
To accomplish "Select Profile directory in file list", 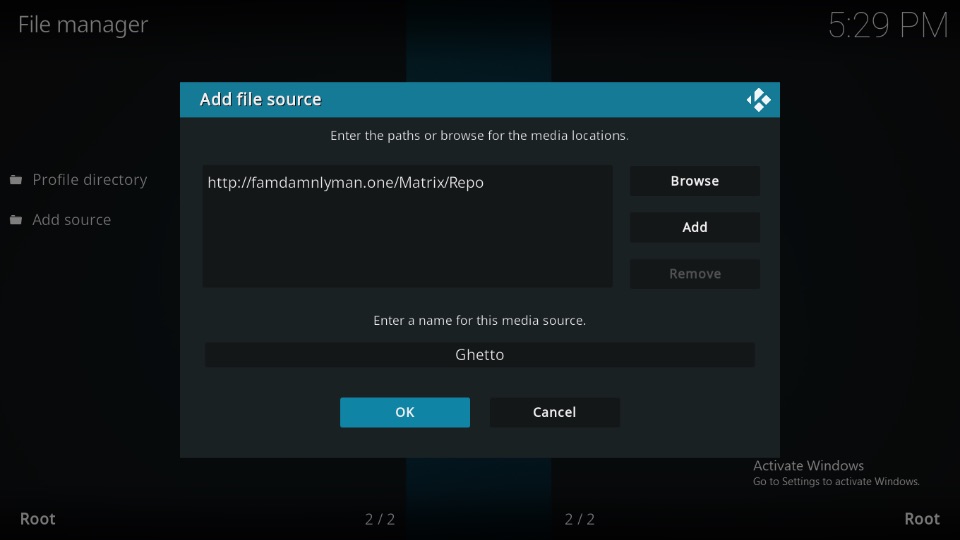I will (x=90, y=180).
